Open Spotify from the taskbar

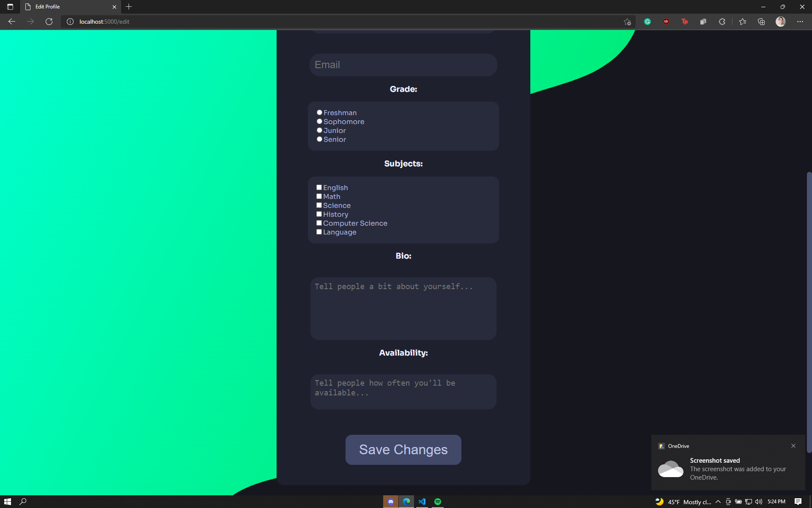[438, 502]
